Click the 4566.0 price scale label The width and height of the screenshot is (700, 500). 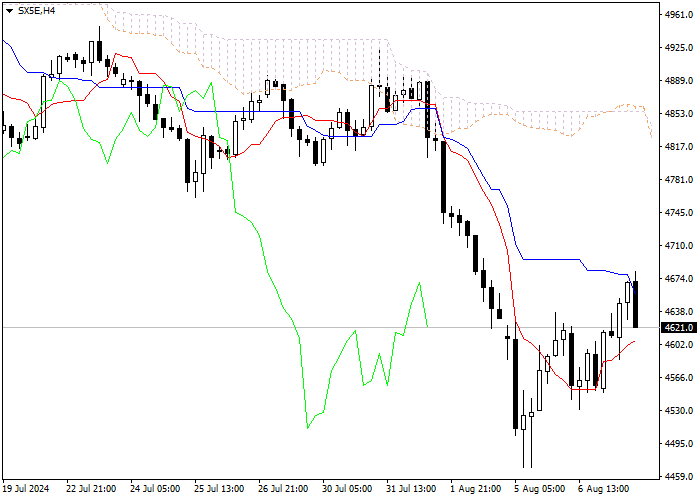pos(679,378)
